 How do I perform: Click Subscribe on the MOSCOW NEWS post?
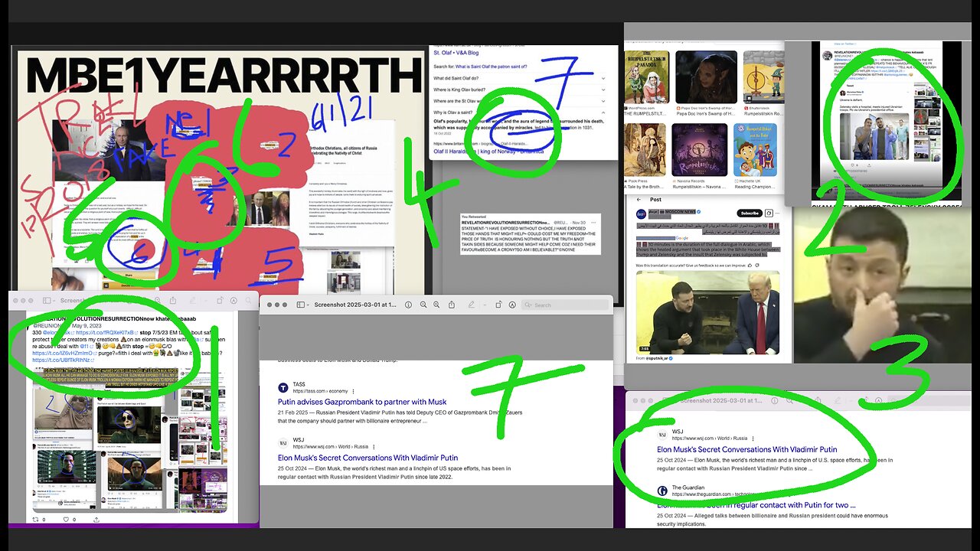coord(750,213)
